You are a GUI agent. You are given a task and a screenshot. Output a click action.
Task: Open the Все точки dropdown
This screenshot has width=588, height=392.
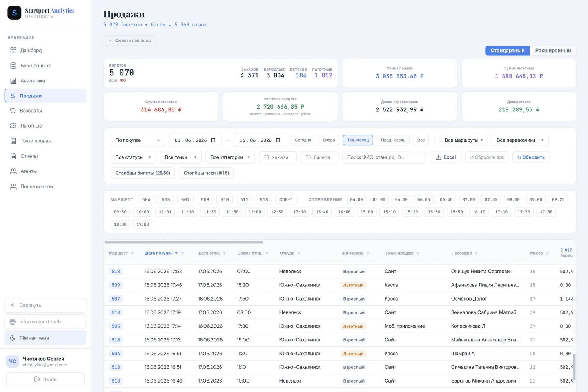[181, 157]
